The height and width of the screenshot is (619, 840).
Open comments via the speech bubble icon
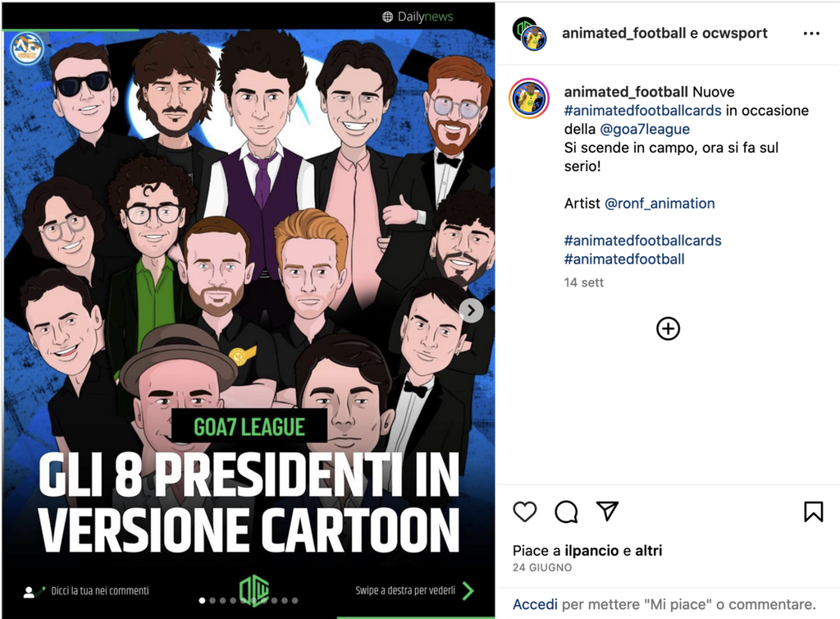point(566,511)
